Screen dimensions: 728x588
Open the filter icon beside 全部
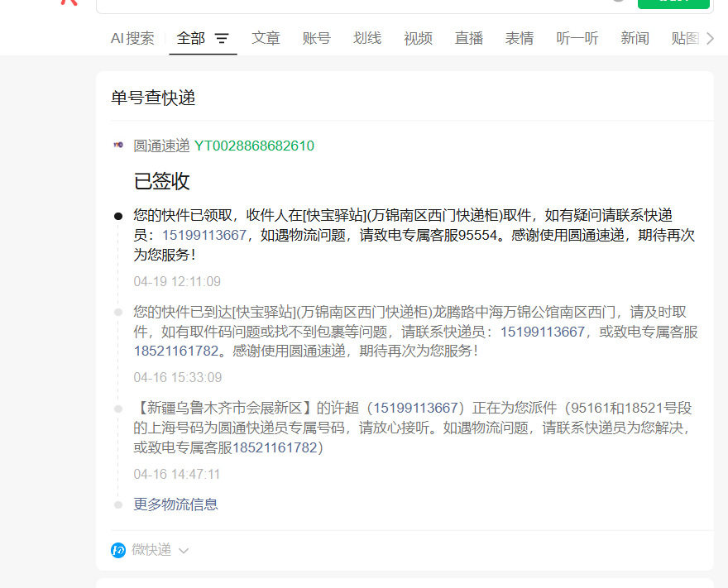222,39
